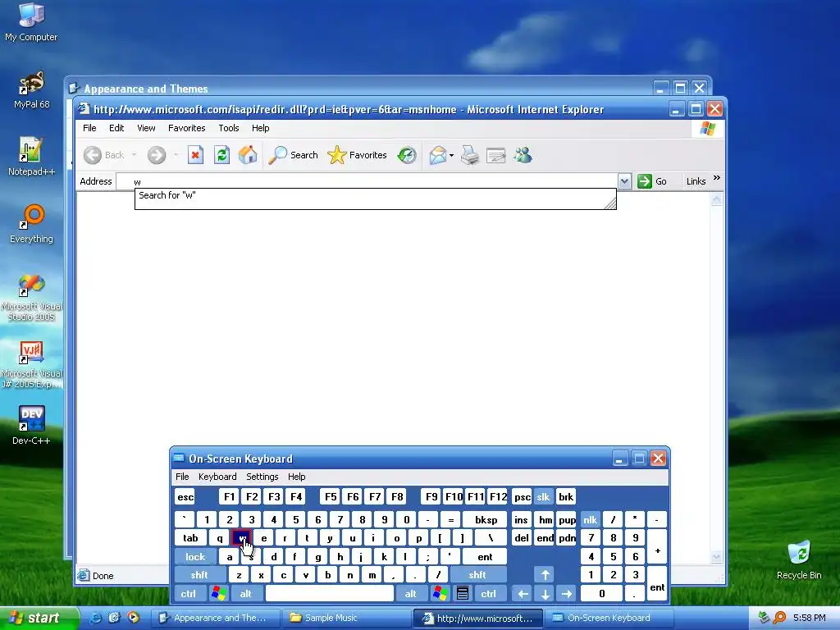Toggle the lock (caps lock) key
The height and width of the screenshot is (630, 840).
pyautogui.click(x=195, y=557)
